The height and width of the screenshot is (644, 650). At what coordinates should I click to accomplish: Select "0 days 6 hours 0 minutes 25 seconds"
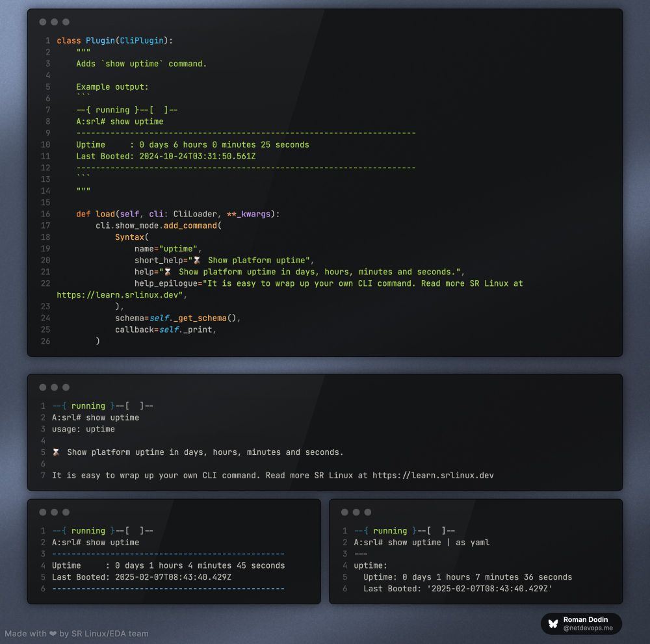point(224,145)
